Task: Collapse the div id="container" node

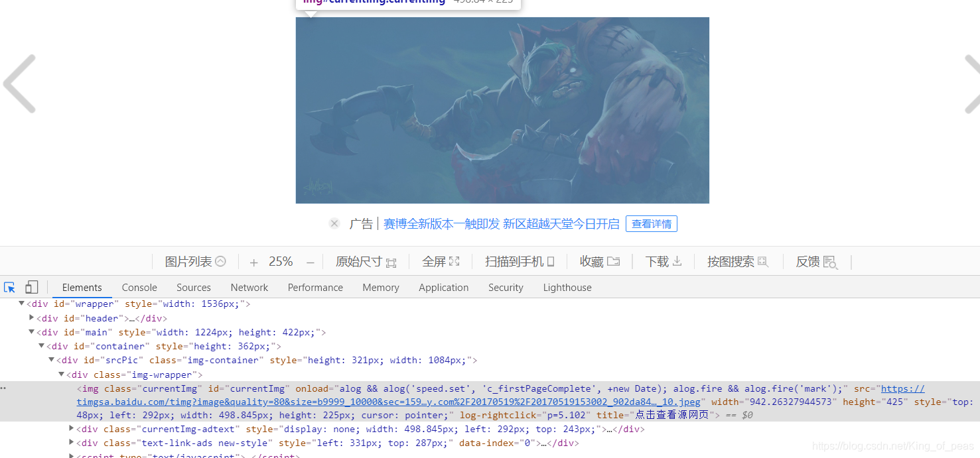Action: [x=41, y=346]
